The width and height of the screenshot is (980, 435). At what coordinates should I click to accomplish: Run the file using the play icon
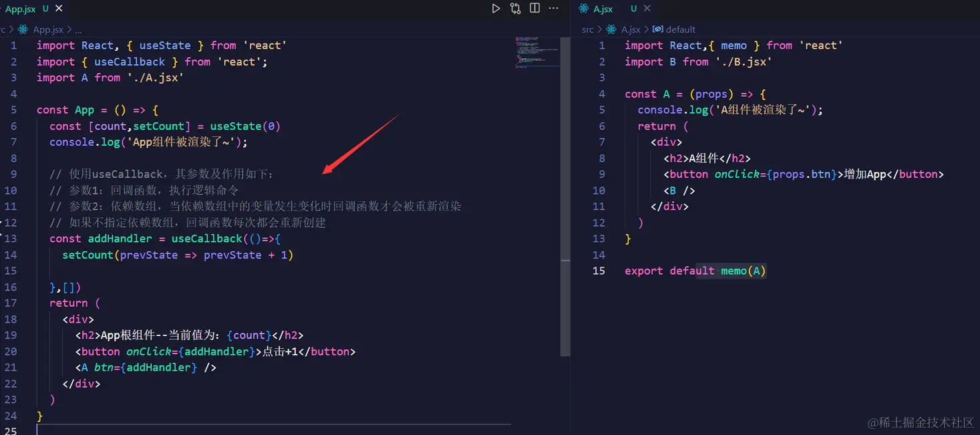495,8
